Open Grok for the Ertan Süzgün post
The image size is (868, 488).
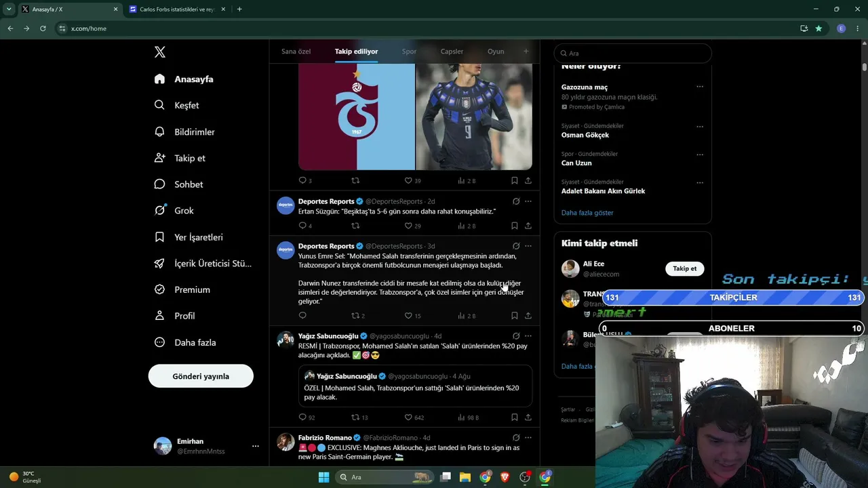pyautogui.click(x=516, y=201)
